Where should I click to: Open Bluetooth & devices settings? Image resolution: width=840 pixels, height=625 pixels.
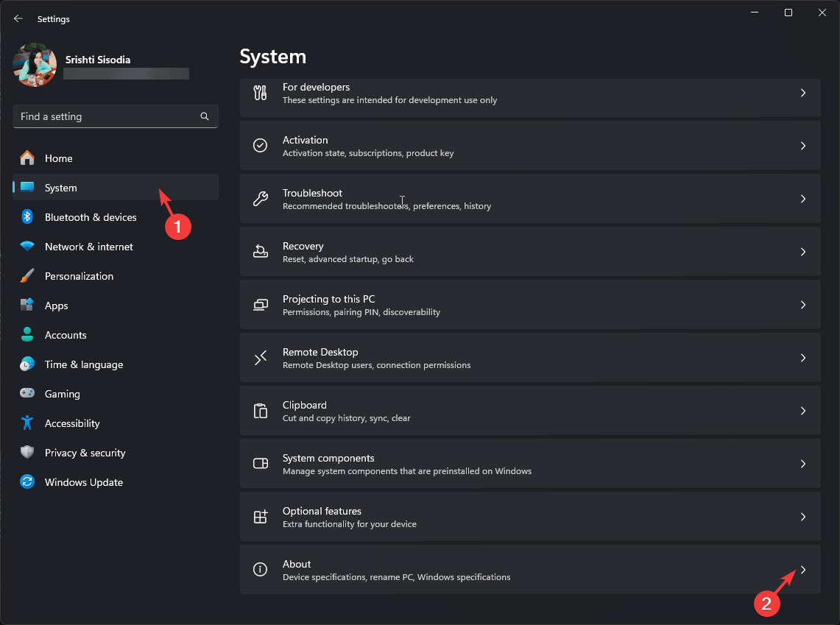(x=115, y=217)
